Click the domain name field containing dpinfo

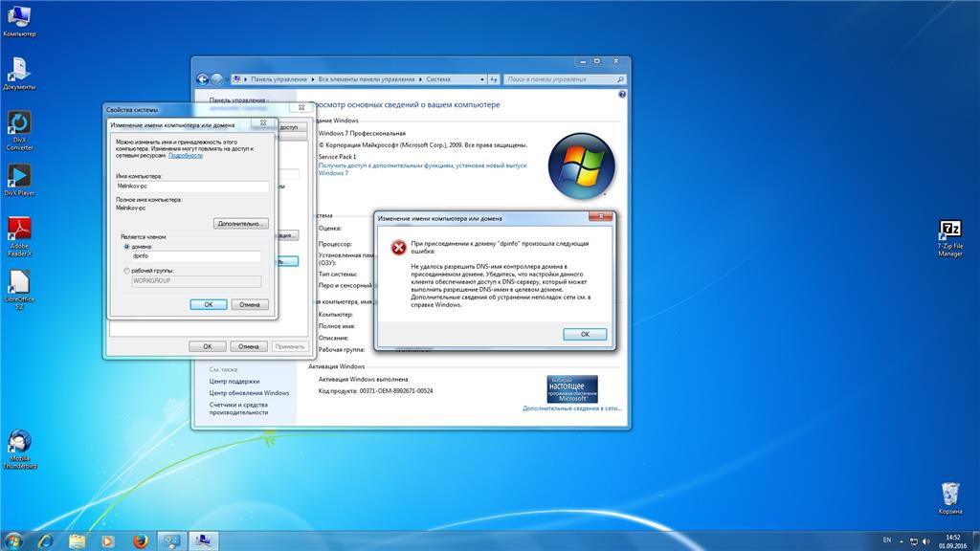coord(195,256)
